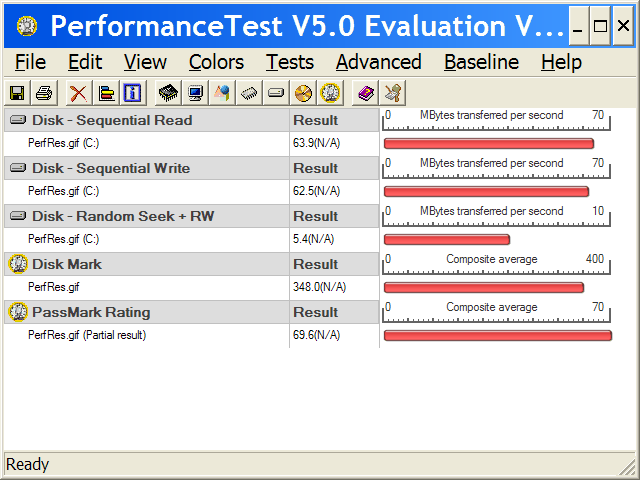
Task: Click the 348.0(N/A) result value
Action: (319, 287)
